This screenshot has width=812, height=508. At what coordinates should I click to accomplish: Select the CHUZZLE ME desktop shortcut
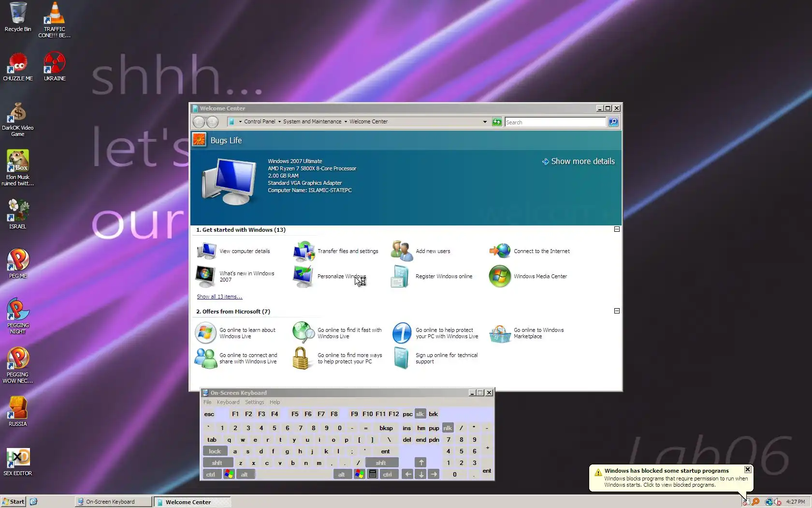[x=18, y=67]
